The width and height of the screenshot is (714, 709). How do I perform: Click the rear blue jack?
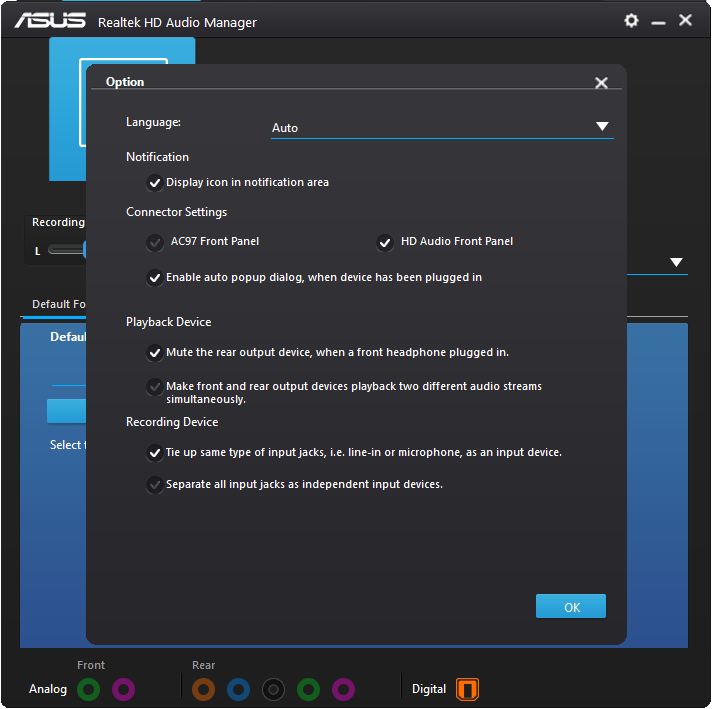click(238, 689)
